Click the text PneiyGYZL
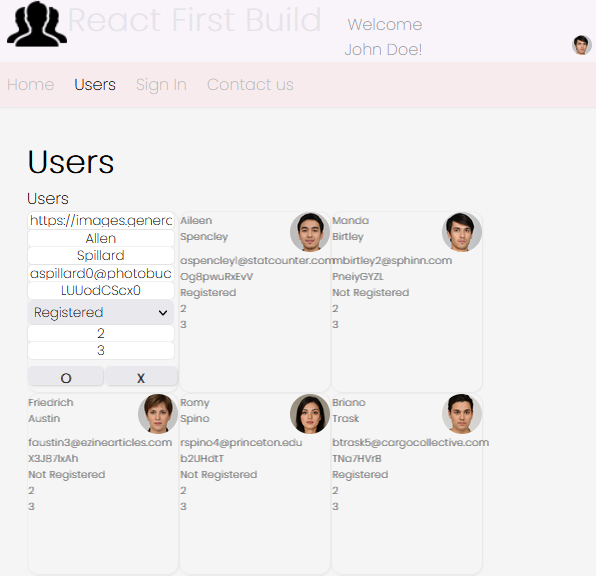 [358, 276]
